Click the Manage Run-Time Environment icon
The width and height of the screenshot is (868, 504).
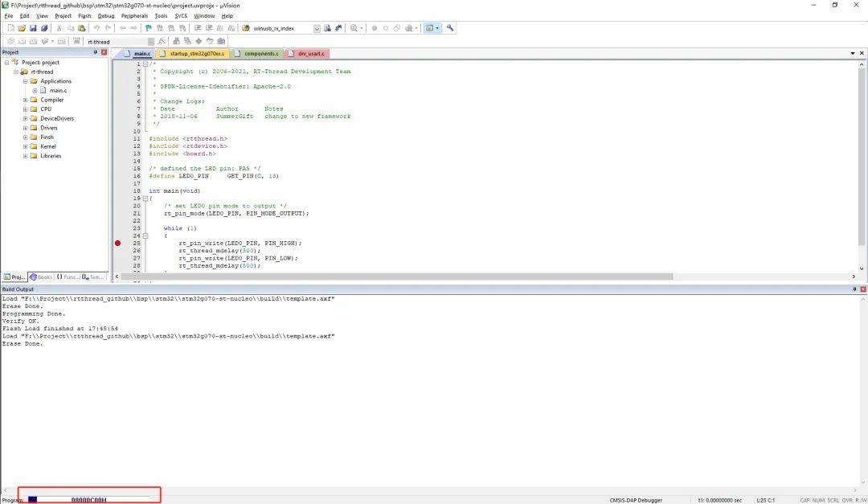(199, 42)
